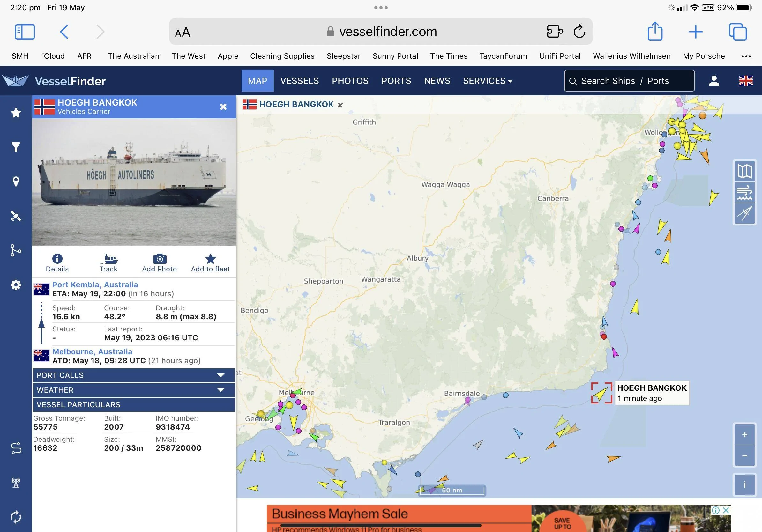Viewport: 762px width, 532px height.
Task: Open the Business Mayhem Sale ad
Action: click(499, 518)
